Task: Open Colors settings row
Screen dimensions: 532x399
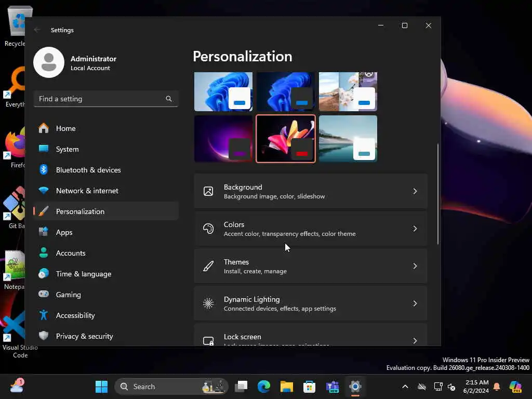Action: pyautogui.click(x=311, y=229)
